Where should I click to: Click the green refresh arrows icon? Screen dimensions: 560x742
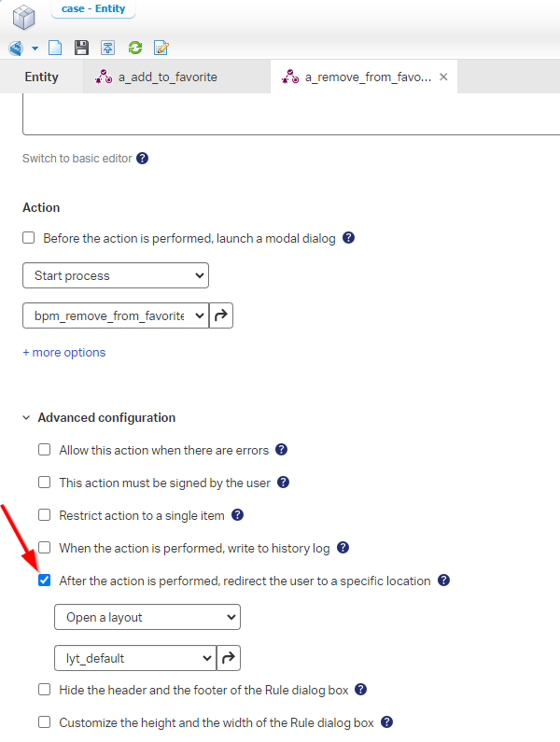pyautogui.click(x=134, y=49)
